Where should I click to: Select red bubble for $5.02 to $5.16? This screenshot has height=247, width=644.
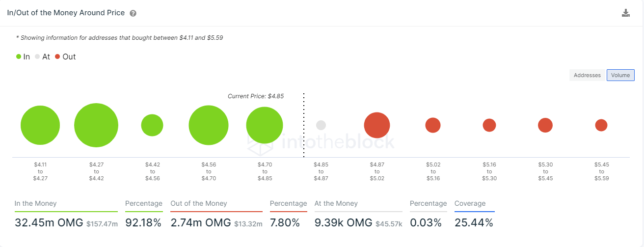433,125
